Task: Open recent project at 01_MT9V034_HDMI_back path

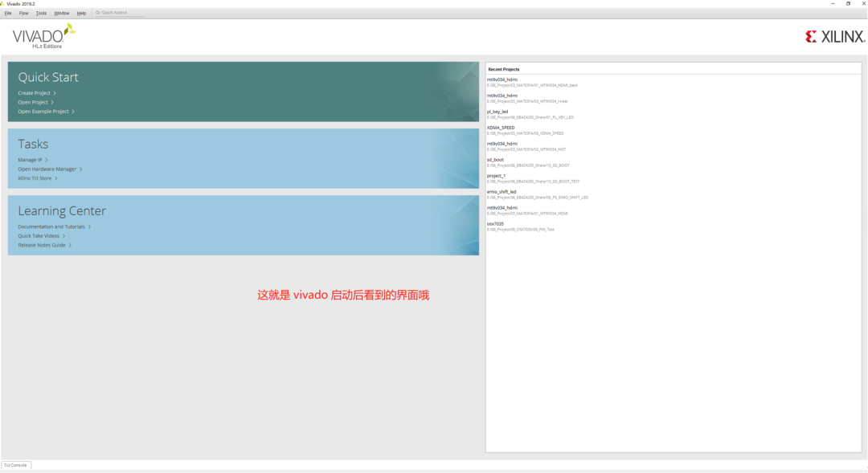Action: [x=532, y=83]
